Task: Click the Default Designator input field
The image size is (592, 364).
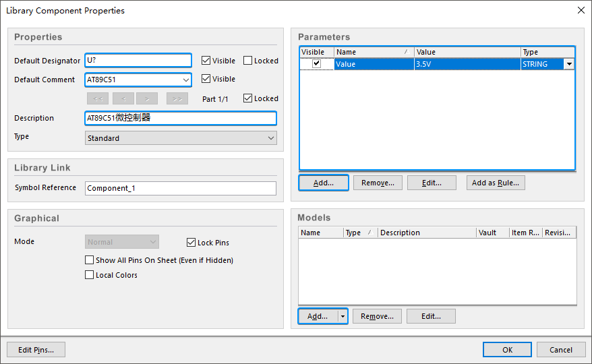Action: click(x=138, y=61)
